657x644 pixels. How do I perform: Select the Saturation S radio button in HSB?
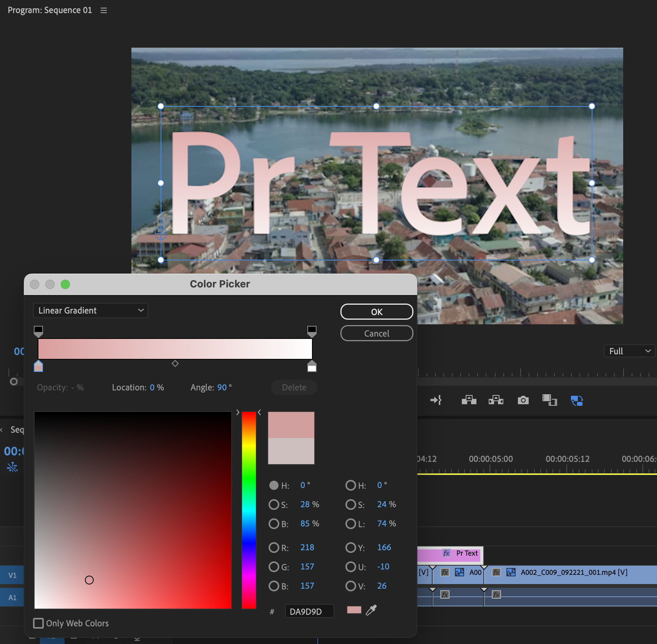point(274,504)
